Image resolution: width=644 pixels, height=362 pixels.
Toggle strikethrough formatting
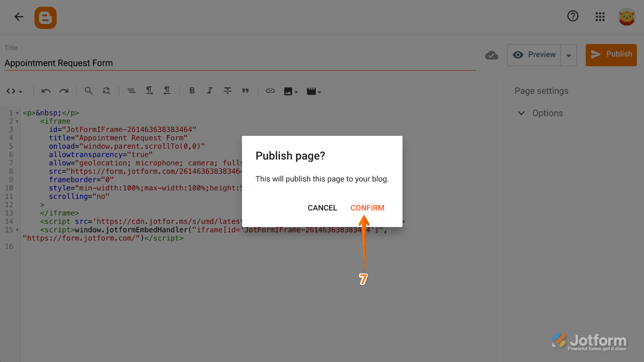[x=228, y=91]
